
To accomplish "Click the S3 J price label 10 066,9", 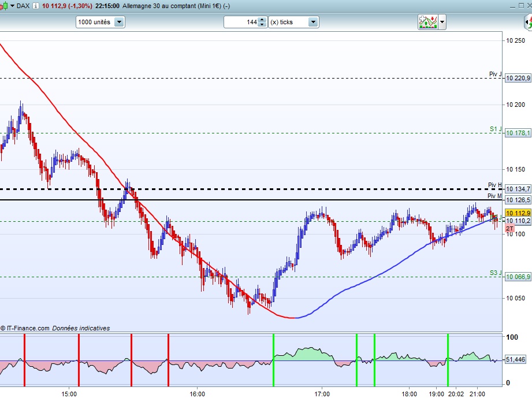I will 518,277.
